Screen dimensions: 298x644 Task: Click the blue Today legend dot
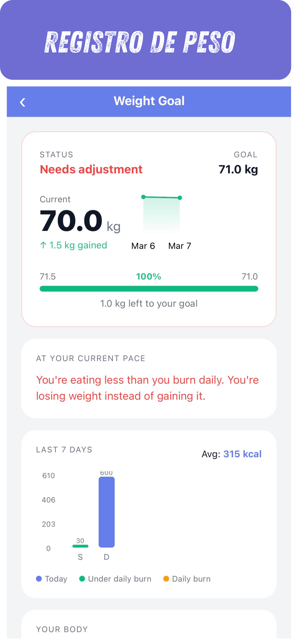pyautogui.click(x=39, y=579)
